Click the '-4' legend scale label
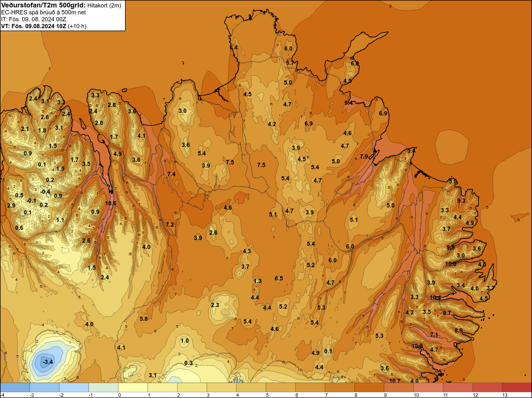Image resolution: width=532 pixels, height=398 pixels. (x=2, y=395)
